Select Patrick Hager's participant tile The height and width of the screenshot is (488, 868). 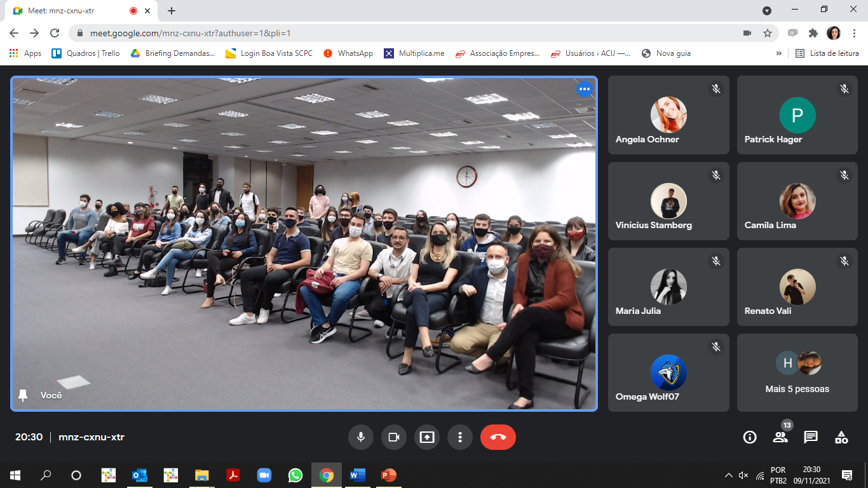pos(797,115)
